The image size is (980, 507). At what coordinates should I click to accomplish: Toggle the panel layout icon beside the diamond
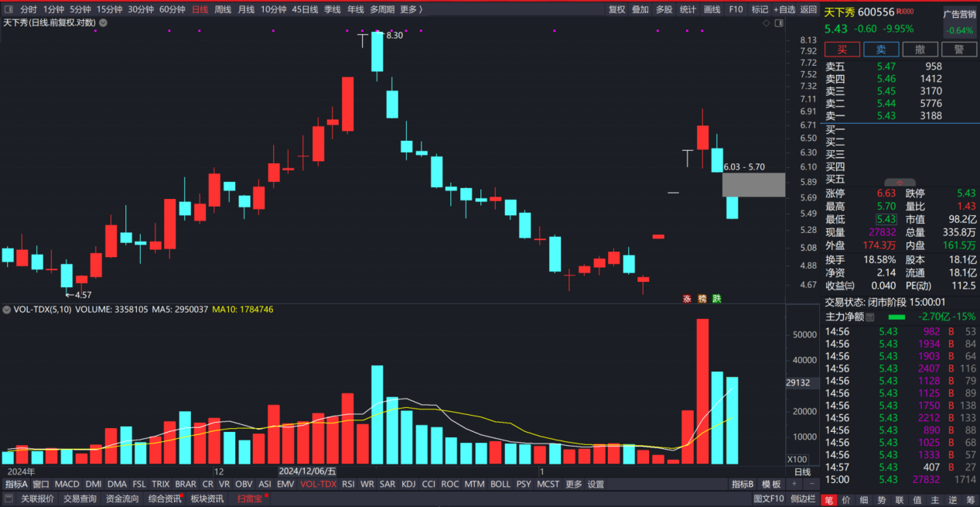coord(779,23)
